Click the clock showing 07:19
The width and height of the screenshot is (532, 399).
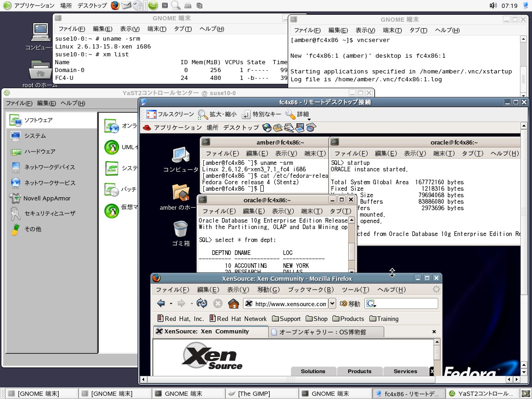510,6
